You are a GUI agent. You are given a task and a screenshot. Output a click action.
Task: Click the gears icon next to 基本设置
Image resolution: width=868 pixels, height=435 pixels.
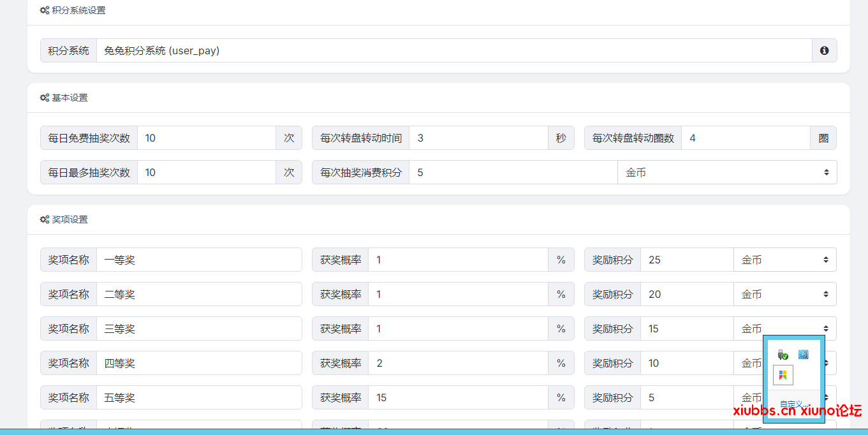point(45,98)
